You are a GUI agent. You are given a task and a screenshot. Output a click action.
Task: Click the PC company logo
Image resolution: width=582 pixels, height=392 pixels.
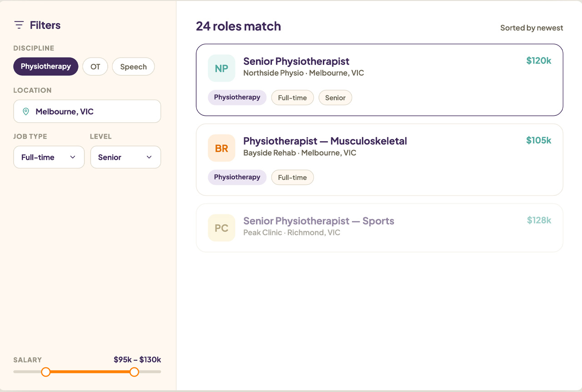pyautogui.click(x=221, y=228)
